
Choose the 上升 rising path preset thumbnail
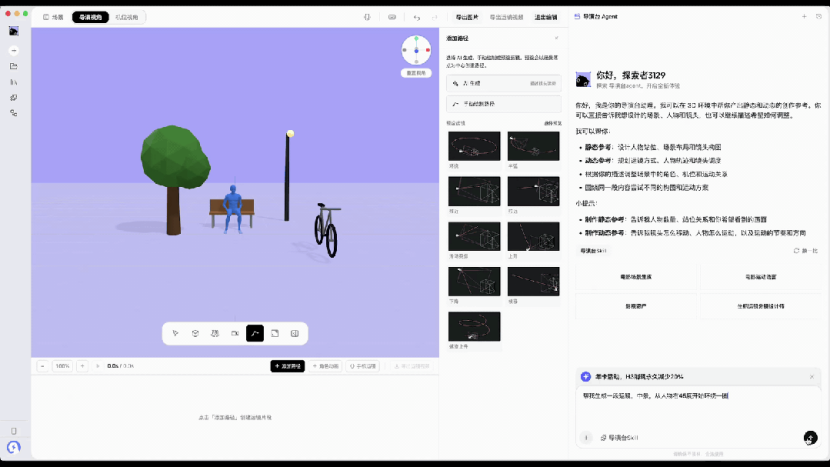pyautogui.click(x=533, y=236)
